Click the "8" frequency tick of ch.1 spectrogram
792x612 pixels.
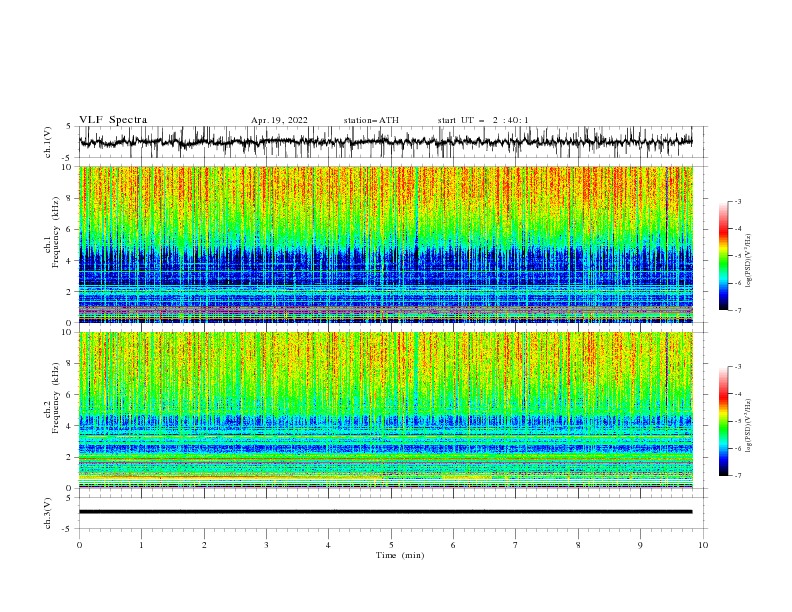tap(70, 198)
